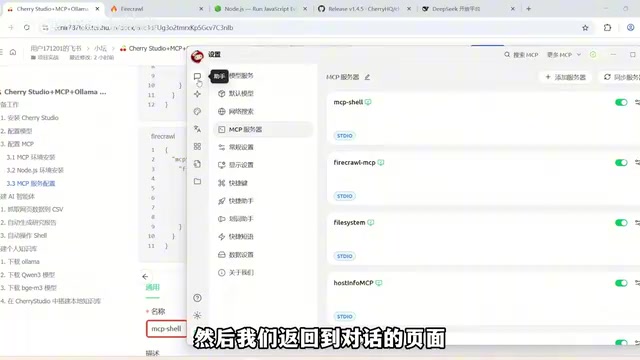Open settings icon for mcp-shell server
Image resolution: width=640 pixels, height=360 pixels.
(x=637, y=102)
